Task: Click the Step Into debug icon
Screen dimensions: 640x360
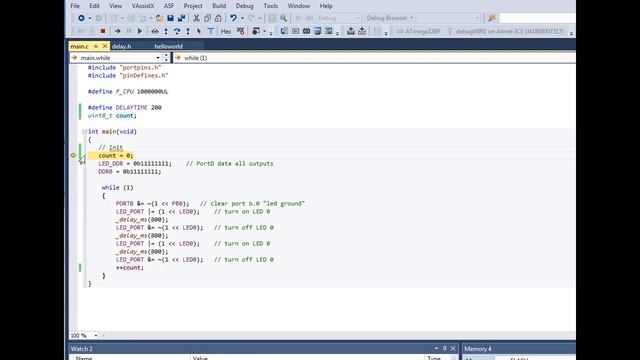Action: click(x=166, y=31)
